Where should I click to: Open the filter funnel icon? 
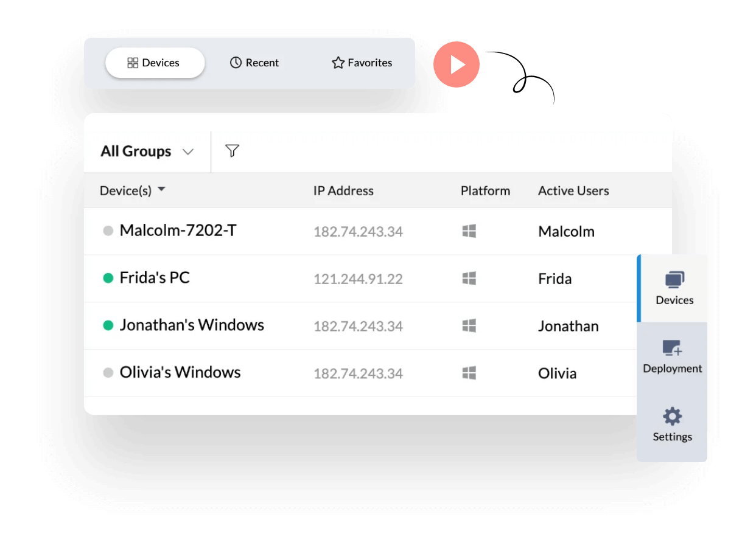[x=232, y=151]
